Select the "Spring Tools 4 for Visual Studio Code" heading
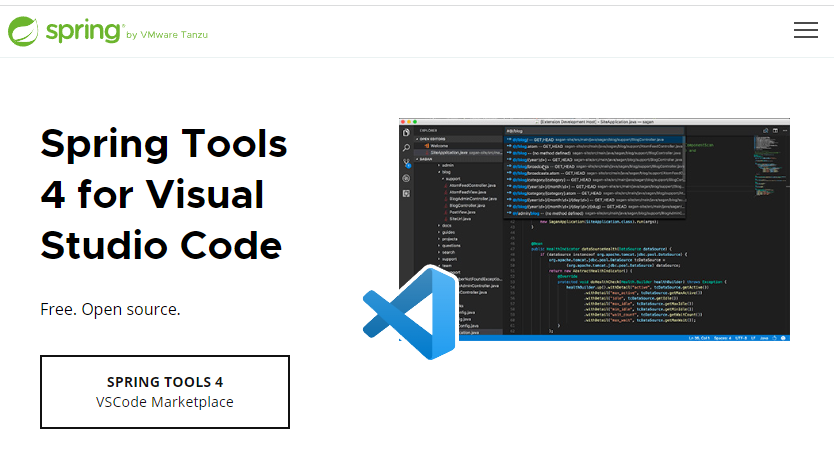Image resolution: width=834 pixels, height=457 pixels. [164, 194]
